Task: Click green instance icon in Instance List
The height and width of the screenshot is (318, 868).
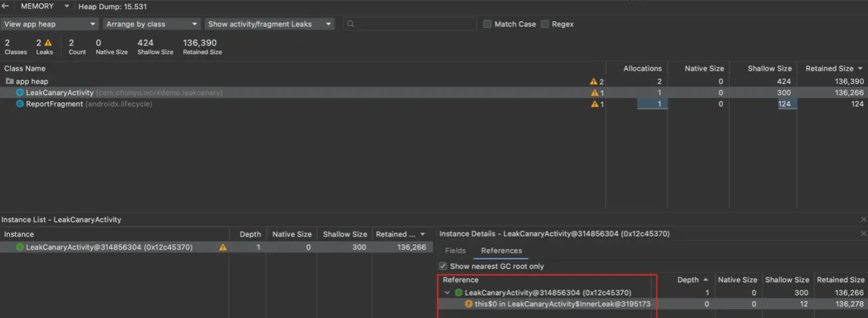Action: coord(20,247)
